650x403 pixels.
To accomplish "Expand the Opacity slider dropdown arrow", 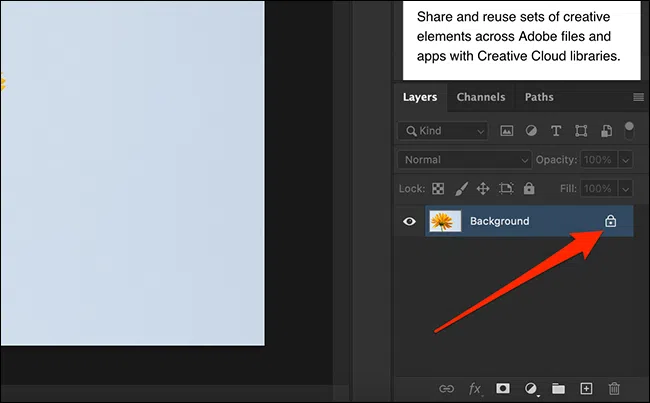I will tap(626, 160).
